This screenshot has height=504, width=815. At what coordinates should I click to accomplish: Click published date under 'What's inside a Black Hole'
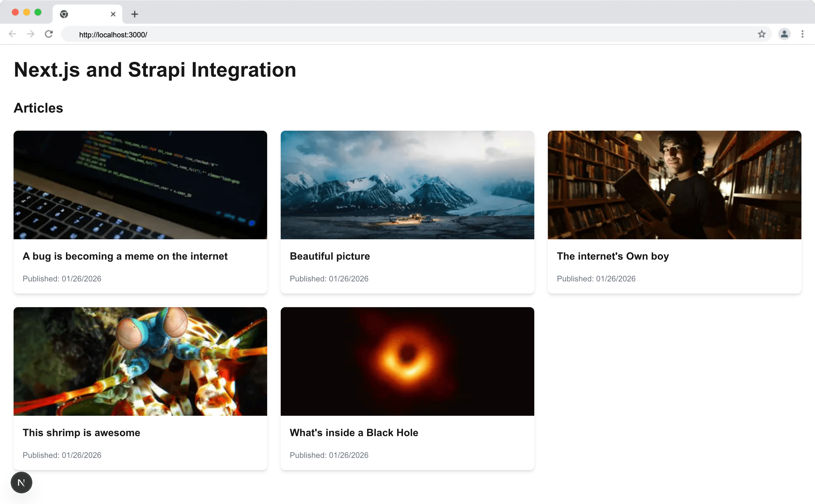pyautogui.click(x=329, y=455)
